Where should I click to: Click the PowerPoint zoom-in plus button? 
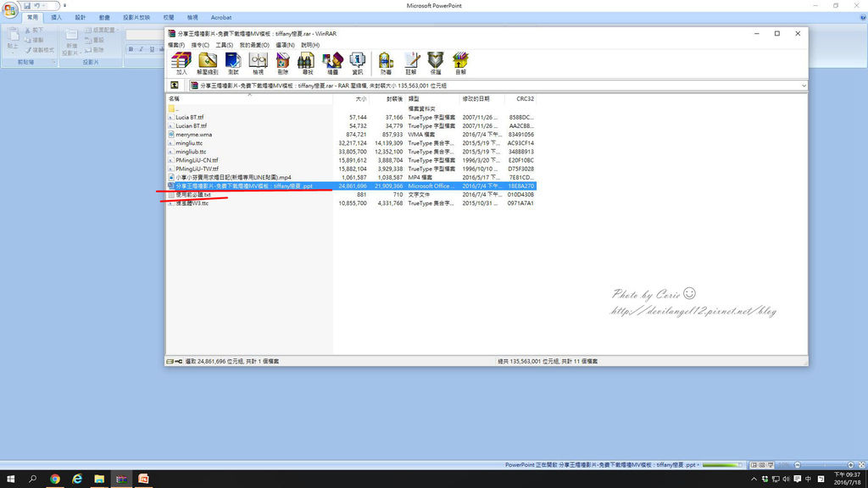851,465
